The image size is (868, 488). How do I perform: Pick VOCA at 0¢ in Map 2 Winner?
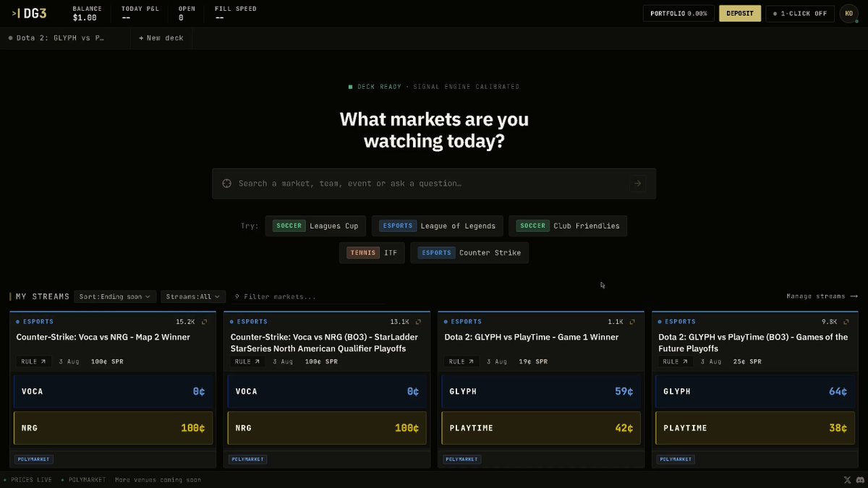pyautogui.click(x=113, y=391)
